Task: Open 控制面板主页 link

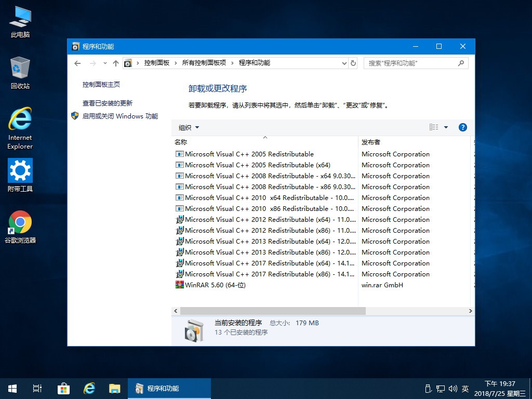Action: click(x=101, y=85)
